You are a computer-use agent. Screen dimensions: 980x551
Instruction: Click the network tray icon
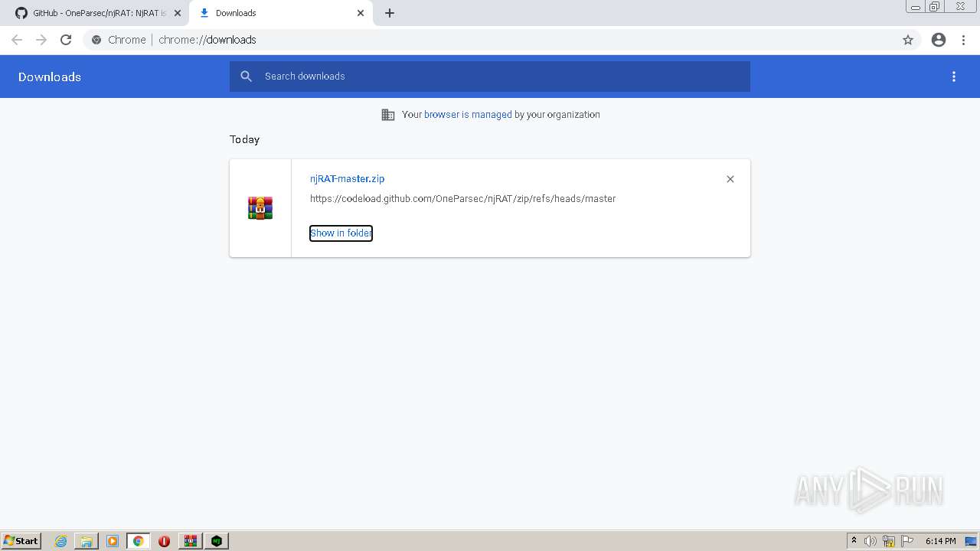coord(889,541)
